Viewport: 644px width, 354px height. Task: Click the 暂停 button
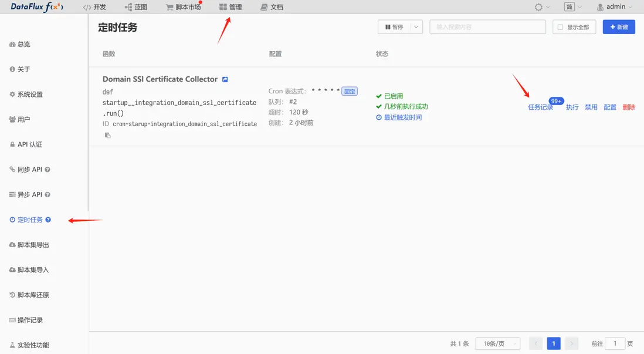[x=394, y=27]
